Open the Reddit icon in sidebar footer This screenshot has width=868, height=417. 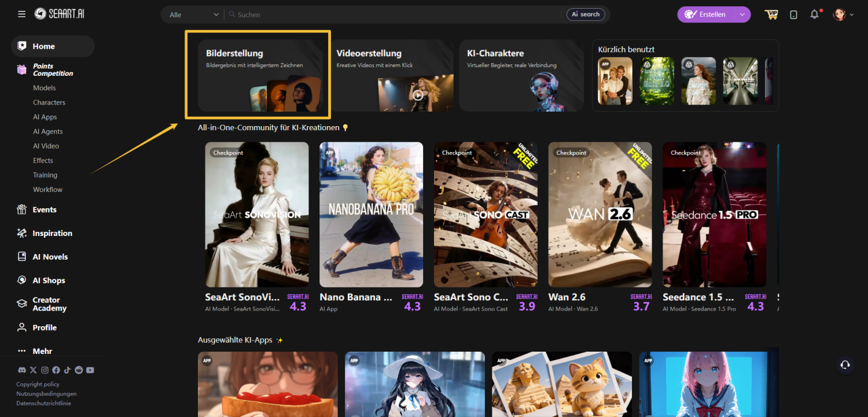click(x=79, y=370)
